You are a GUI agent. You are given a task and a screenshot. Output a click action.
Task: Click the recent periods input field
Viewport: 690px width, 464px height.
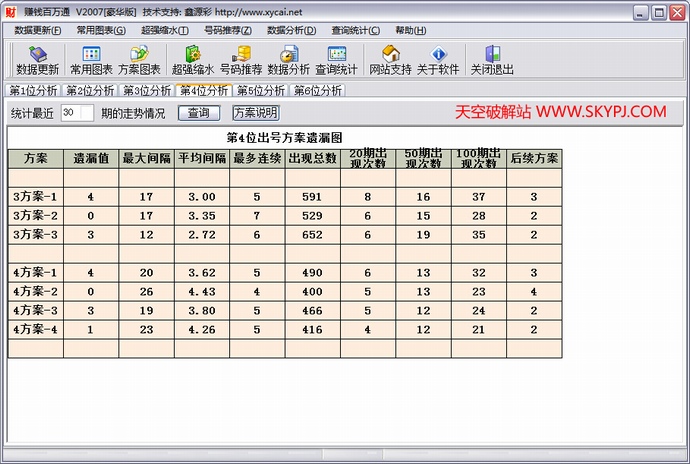coord(76,113)
